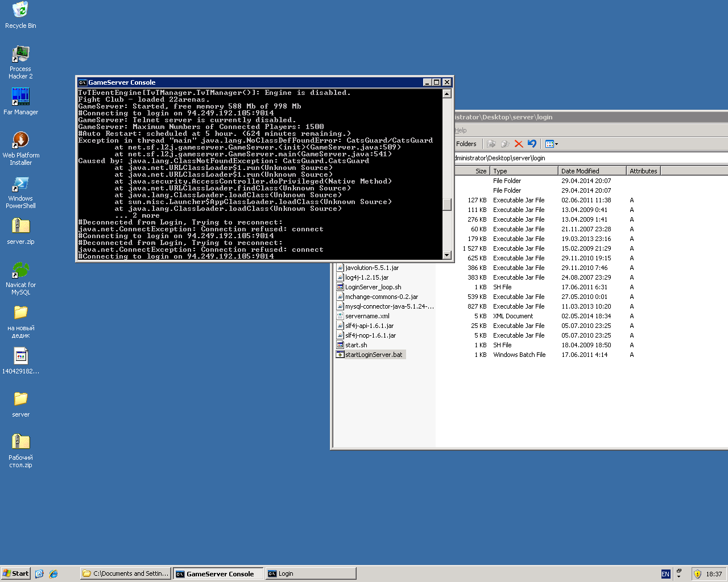Click icon of startLoginServer.bat

coord(340,355)
